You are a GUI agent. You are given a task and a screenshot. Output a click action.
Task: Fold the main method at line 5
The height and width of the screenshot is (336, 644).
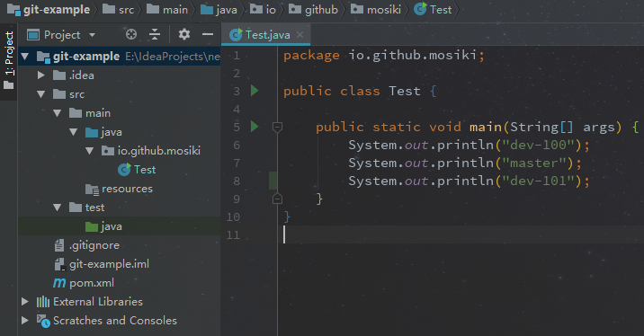(277, 128)
